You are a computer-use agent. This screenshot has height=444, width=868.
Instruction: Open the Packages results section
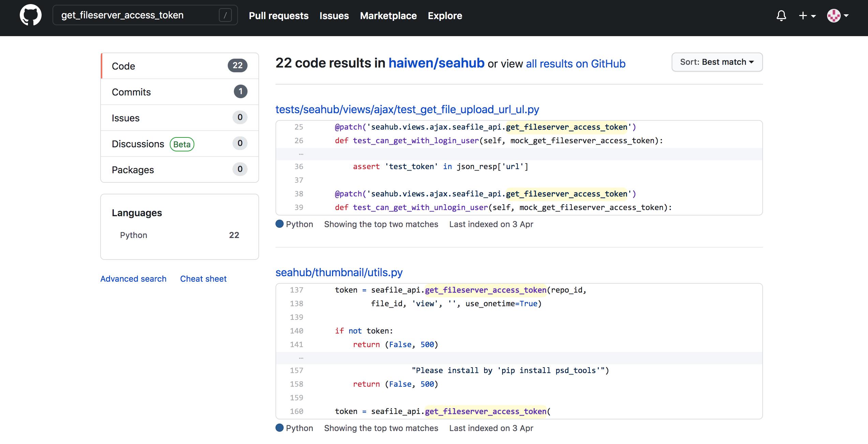pos(132,169)
